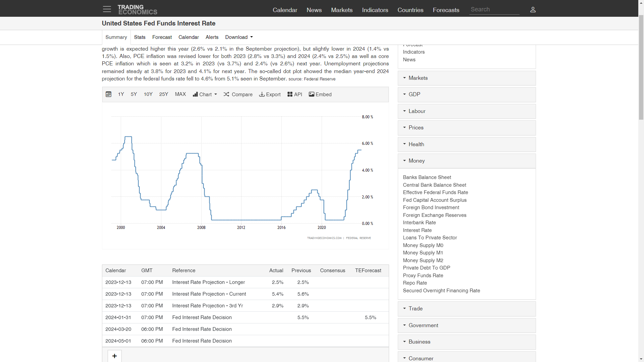Switch to the Forecast tab
The height and width of the screenshot is (362, 644).
pos(162,37)
